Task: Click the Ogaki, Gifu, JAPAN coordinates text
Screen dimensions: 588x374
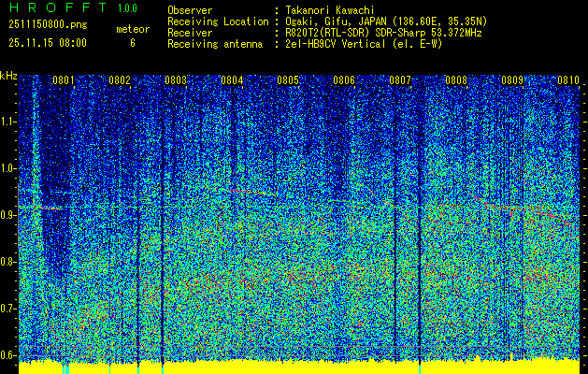Action: pos(386,22)
